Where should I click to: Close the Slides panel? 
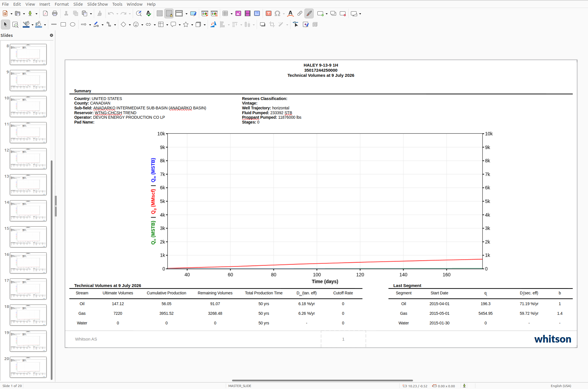tap(51, 35)
